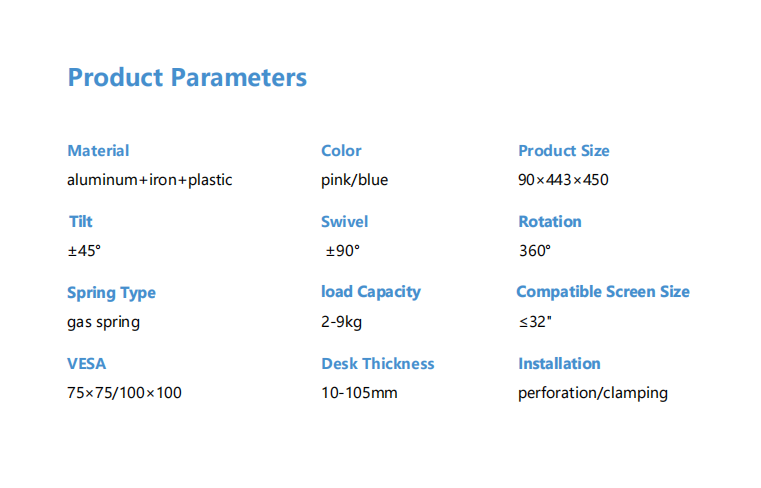This screenshot has height=488, width=761.
Task: Click the gas spring value
Action: 103,322
